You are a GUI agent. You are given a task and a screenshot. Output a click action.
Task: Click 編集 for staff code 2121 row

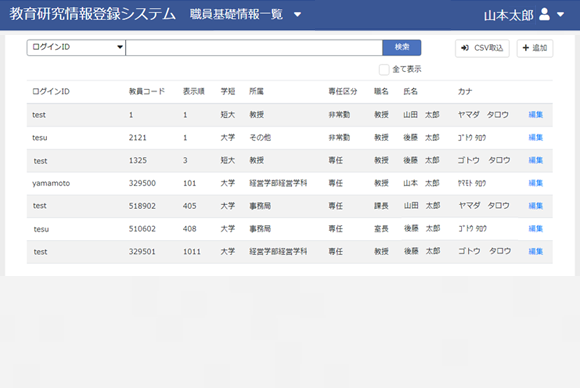tap(536, 138)
